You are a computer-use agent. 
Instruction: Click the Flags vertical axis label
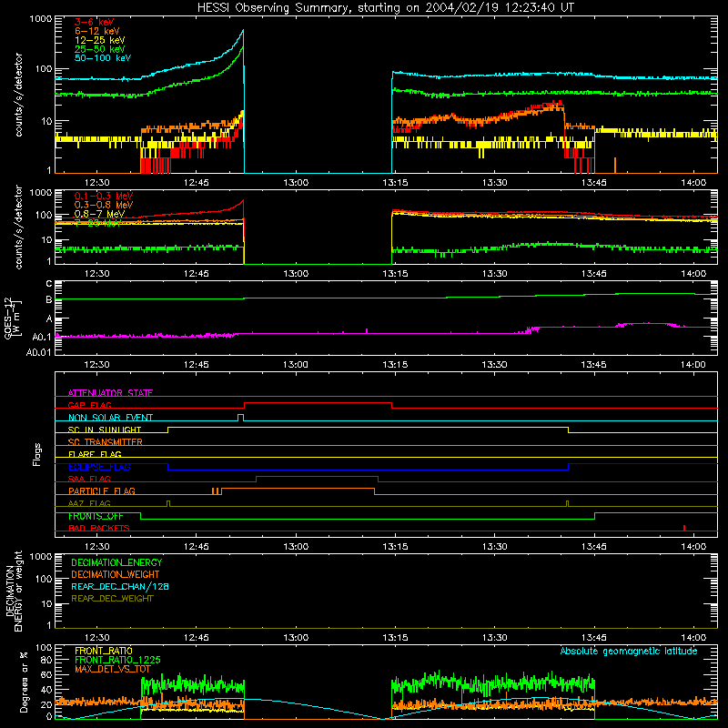point(36,454)
